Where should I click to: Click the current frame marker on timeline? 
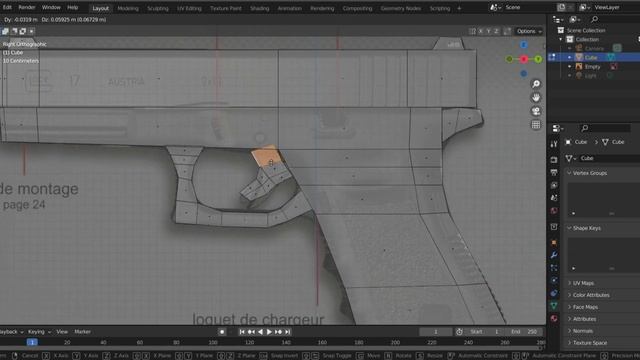click(32, 342)
